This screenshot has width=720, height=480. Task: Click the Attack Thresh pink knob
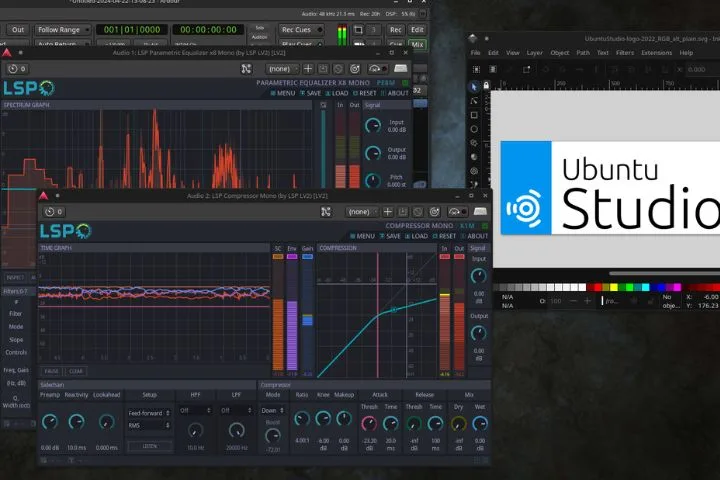pos(369,423)
